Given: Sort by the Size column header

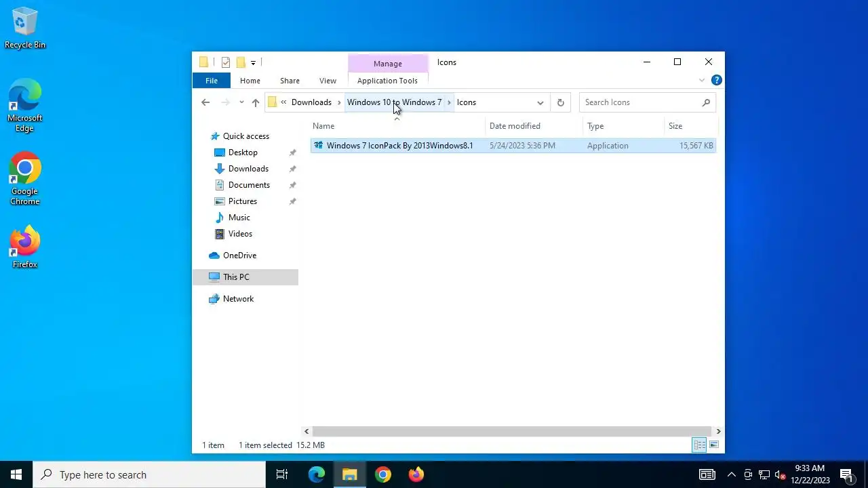Looking at the screenshot, I should click(691, 126).
